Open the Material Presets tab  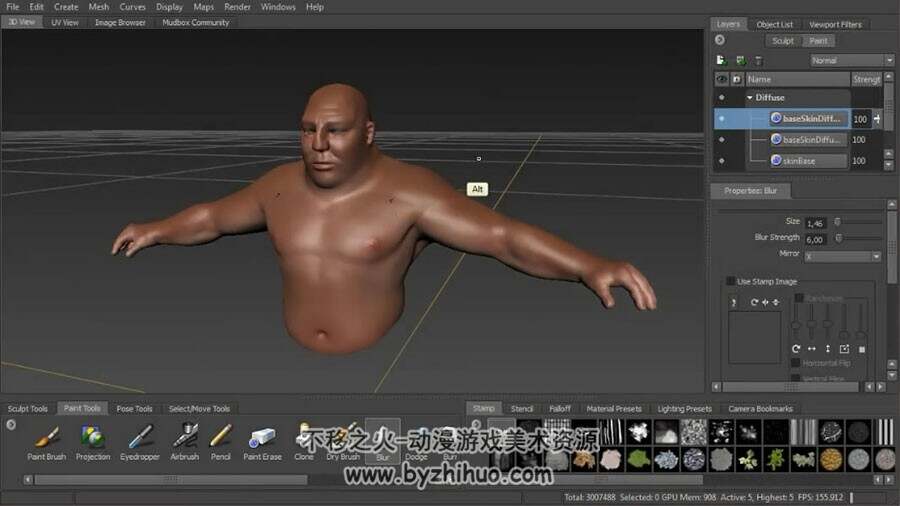614,408
